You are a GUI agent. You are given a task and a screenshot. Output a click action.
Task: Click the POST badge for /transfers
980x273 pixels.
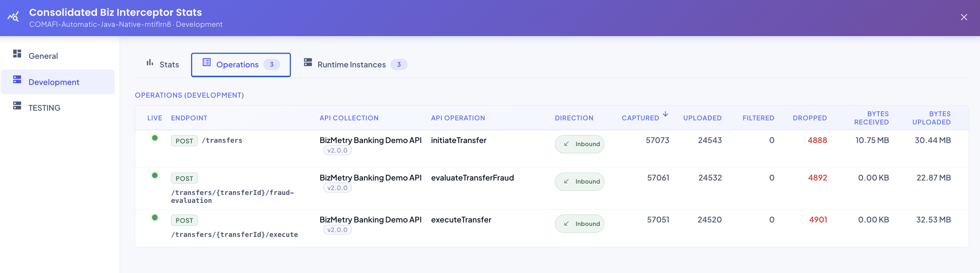pos(184,141)
